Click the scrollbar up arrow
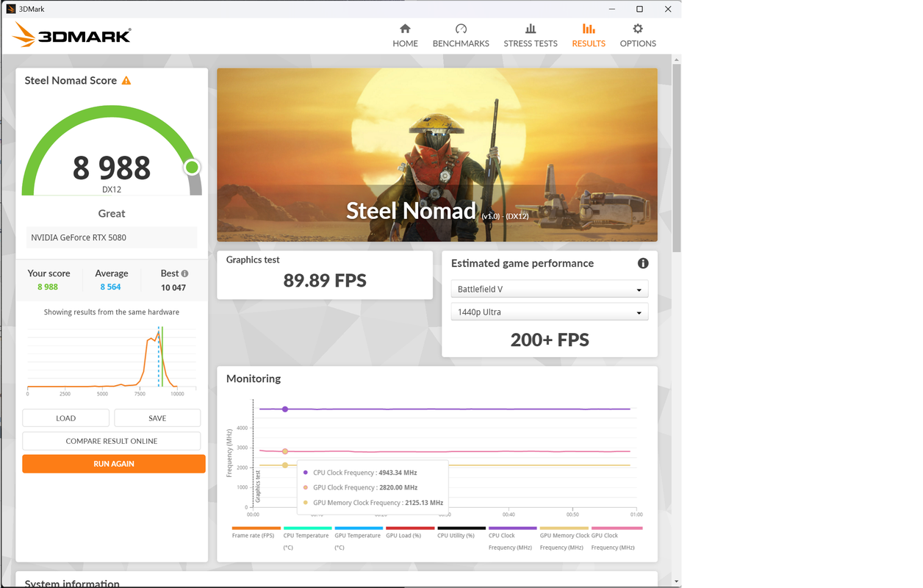Viewport: 923px width, 588px height. point(677,60)
